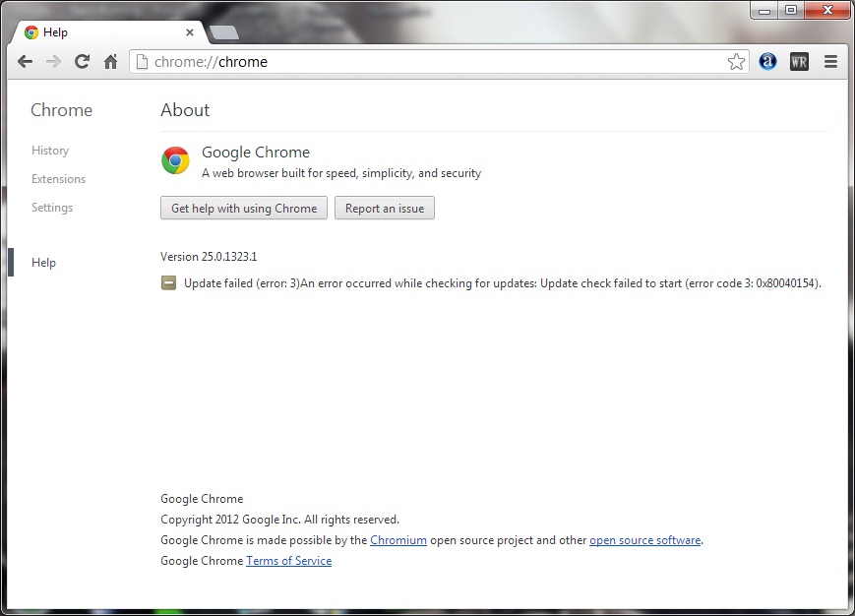Image resolution: width=855 pixels, height=616 pixels.
Task: Open the Settings section
Action: pyautogui.click(x=51, y=208)
